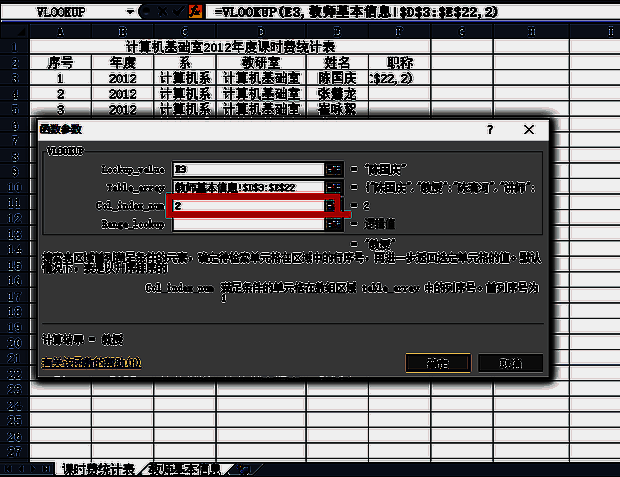The image size is (620, 477).
Task: Click the Col_index_num input field
Action: (x=248, y=206)
